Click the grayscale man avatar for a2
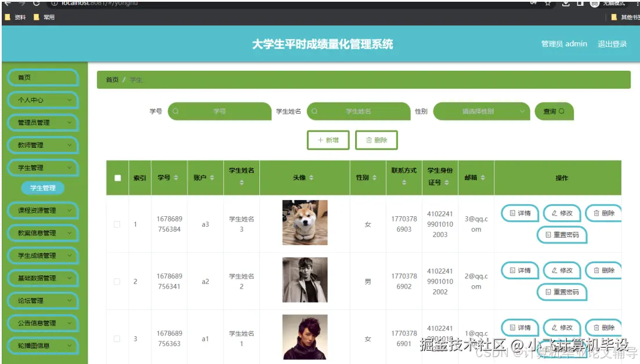This screenshot has height=364, width=640. [305, 279]
